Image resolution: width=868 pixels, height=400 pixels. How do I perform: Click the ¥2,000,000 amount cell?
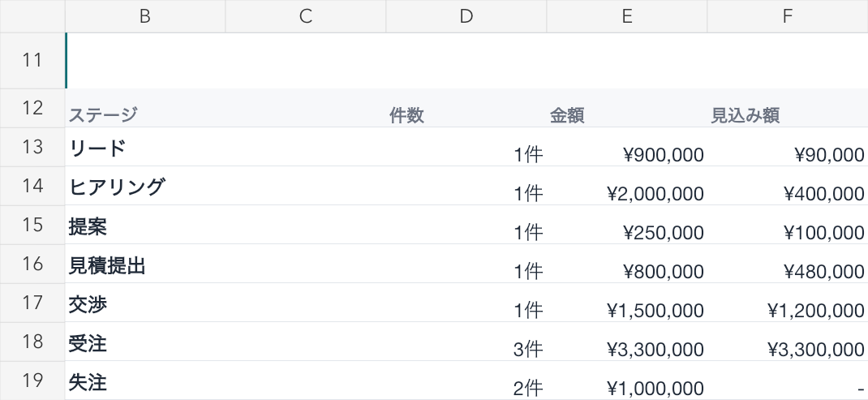point(626,186)
